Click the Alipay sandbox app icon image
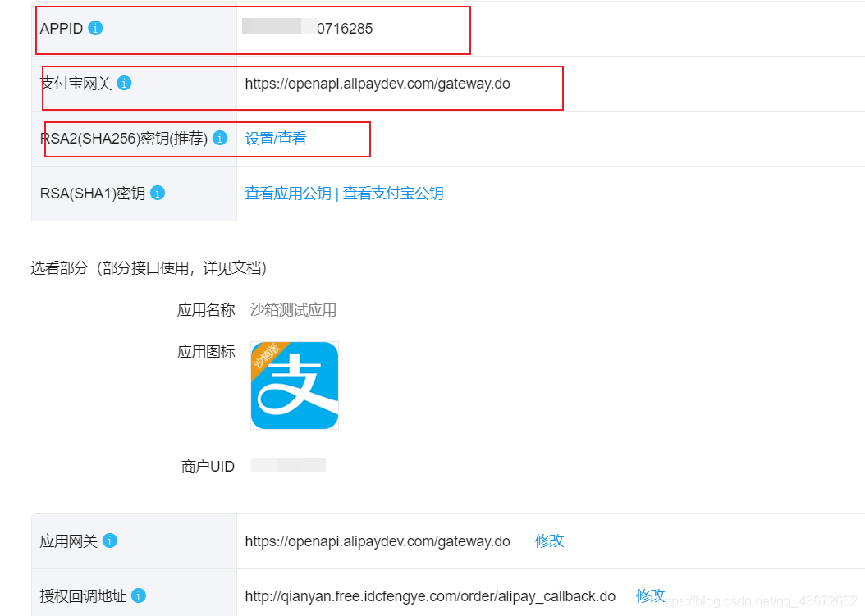Image resolution: width=865 pixels, height=616 pixels. click(x=295, y=386)
